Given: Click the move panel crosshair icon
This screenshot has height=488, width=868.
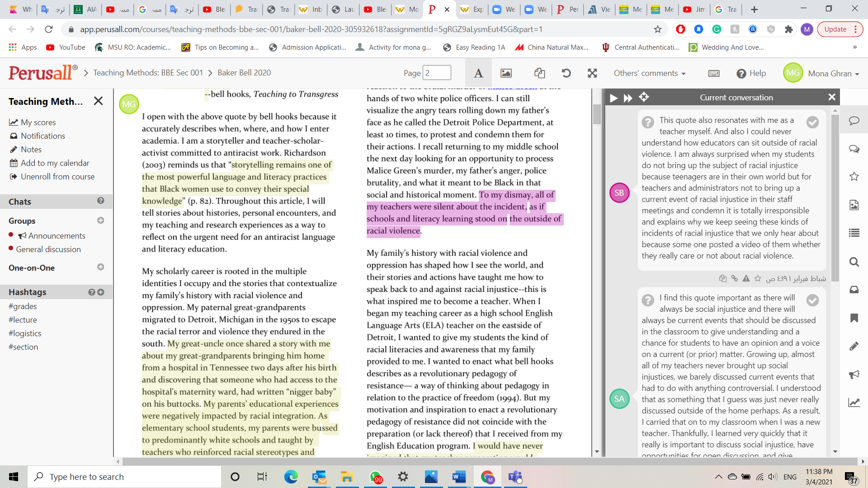Looking at the screenshot, I should 644,97.
